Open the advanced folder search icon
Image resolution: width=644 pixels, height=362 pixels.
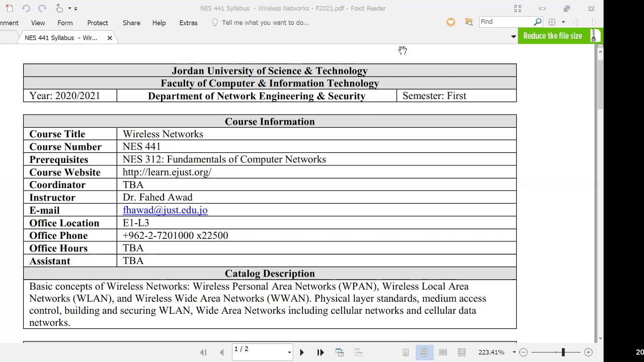point(469,22)
